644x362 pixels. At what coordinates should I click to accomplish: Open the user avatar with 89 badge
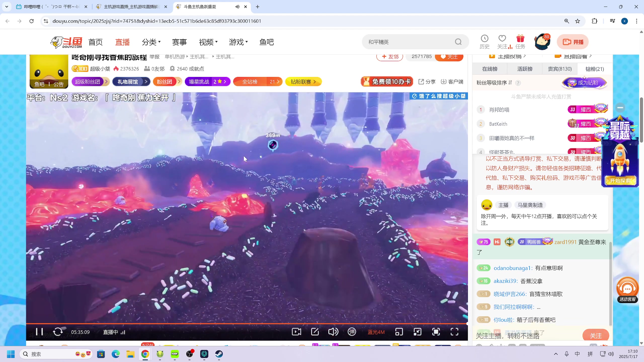(x=542, y=42)
